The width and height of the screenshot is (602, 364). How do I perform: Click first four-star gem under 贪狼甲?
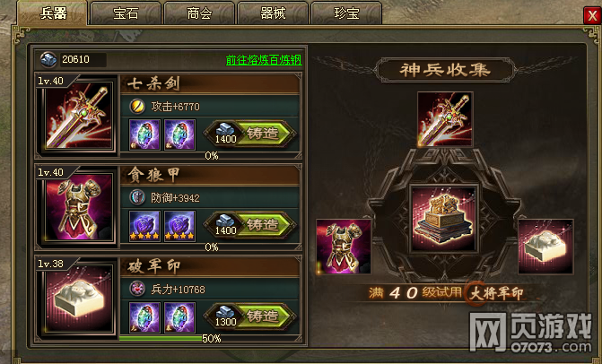[144, 226]
